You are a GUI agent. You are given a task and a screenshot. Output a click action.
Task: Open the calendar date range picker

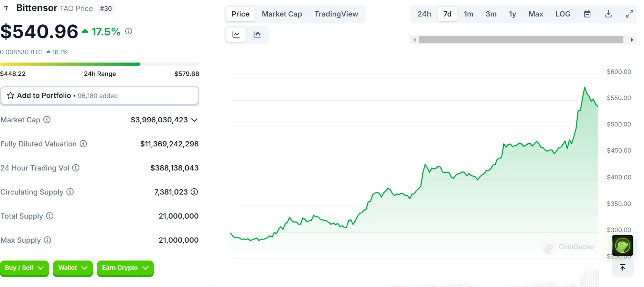pyautogui.click(x=587, y=14)
